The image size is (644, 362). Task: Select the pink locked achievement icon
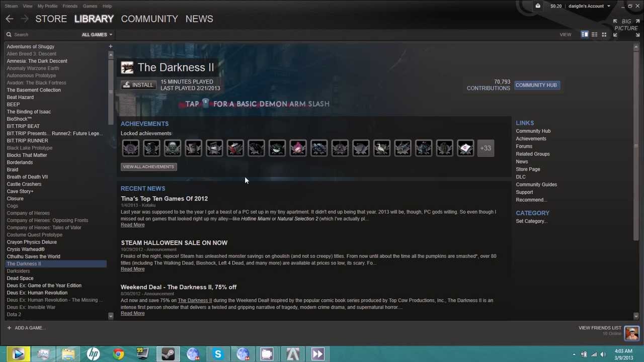pyautogui.click(x=298, y=148)
